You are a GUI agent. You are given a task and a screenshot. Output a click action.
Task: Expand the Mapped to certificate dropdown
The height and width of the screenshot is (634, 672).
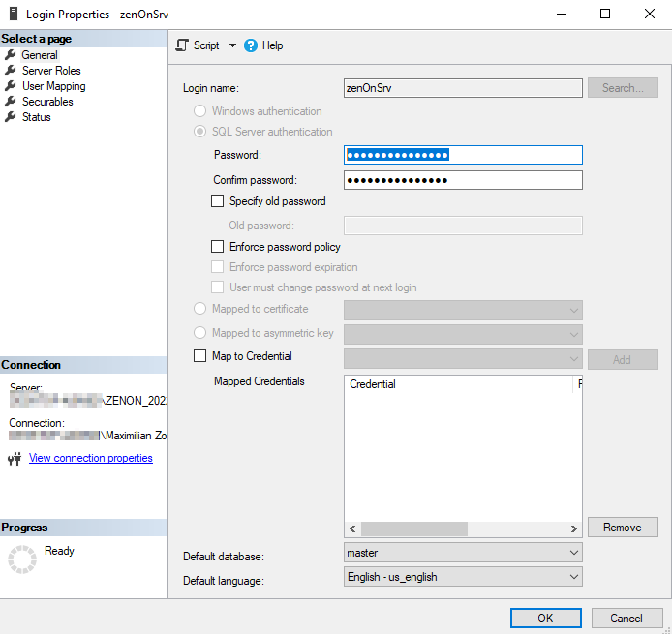(x=463, y=310)
